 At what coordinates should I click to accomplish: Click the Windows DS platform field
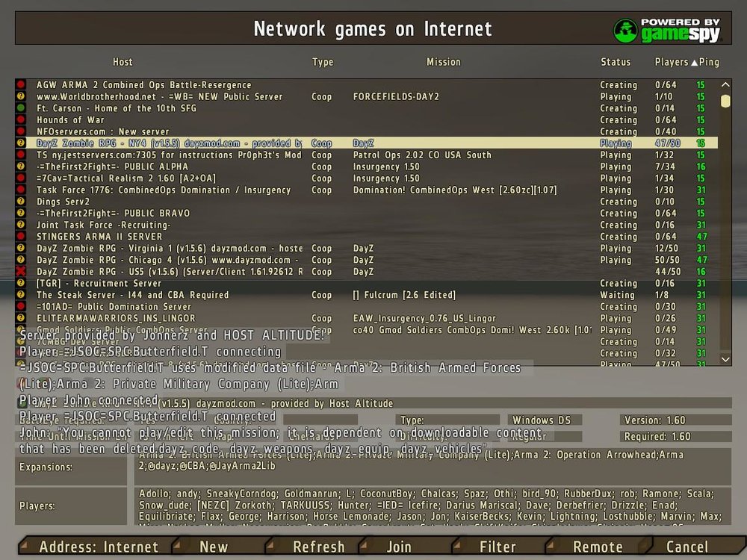tap(545, 420)
